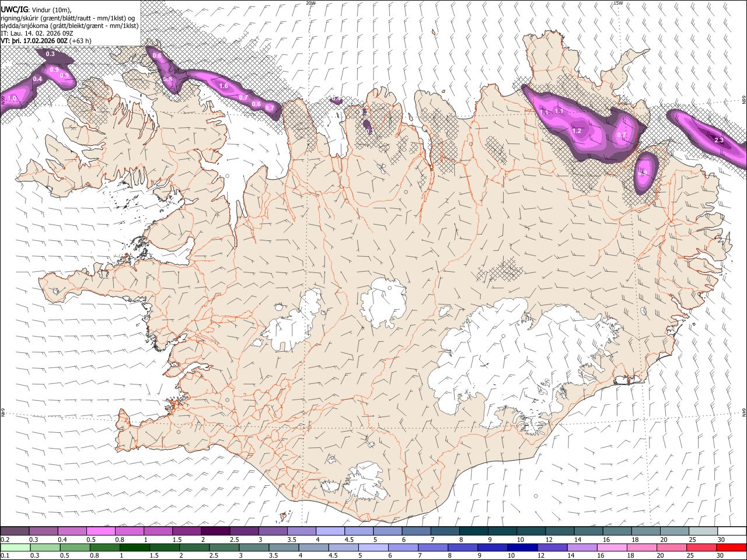Pick the medium green 0.5 rain legend swatch

[75, 547]
